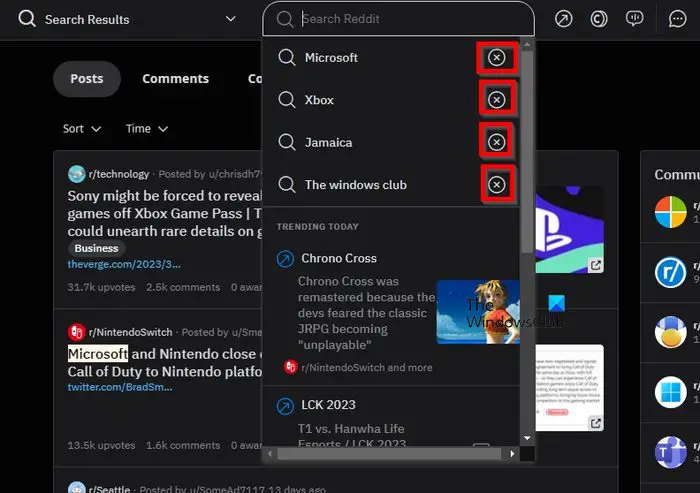Click the dropdown scroll down arrow

pos(527,439)
